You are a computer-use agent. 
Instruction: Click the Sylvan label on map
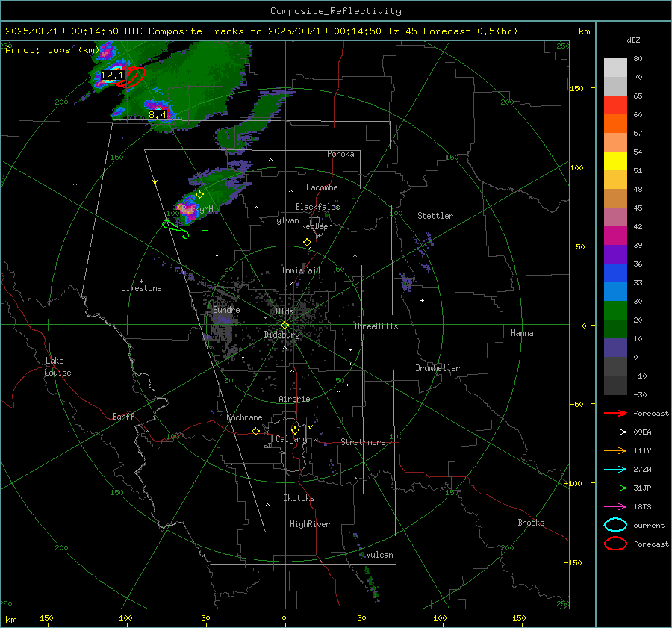[x=285, y=220]
